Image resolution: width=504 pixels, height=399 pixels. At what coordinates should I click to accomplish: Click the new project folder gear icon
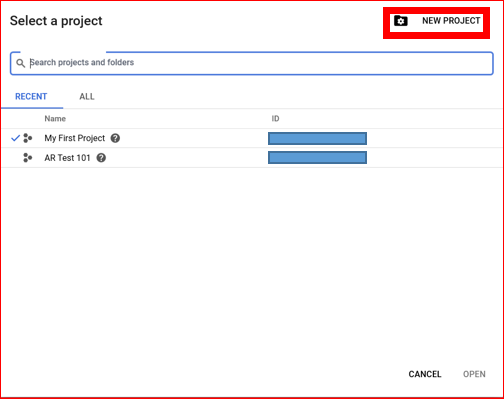[400, 21]
